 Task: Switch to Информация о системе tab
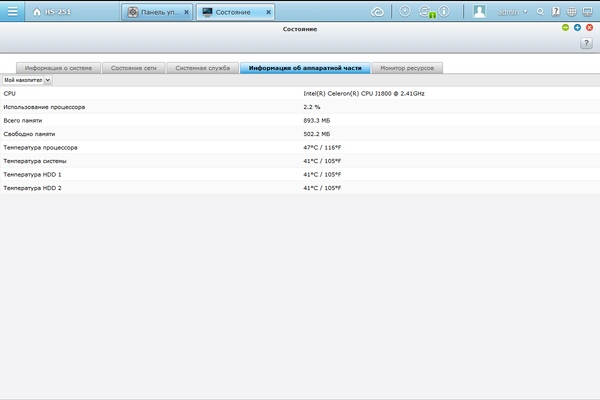coord(58,68)
